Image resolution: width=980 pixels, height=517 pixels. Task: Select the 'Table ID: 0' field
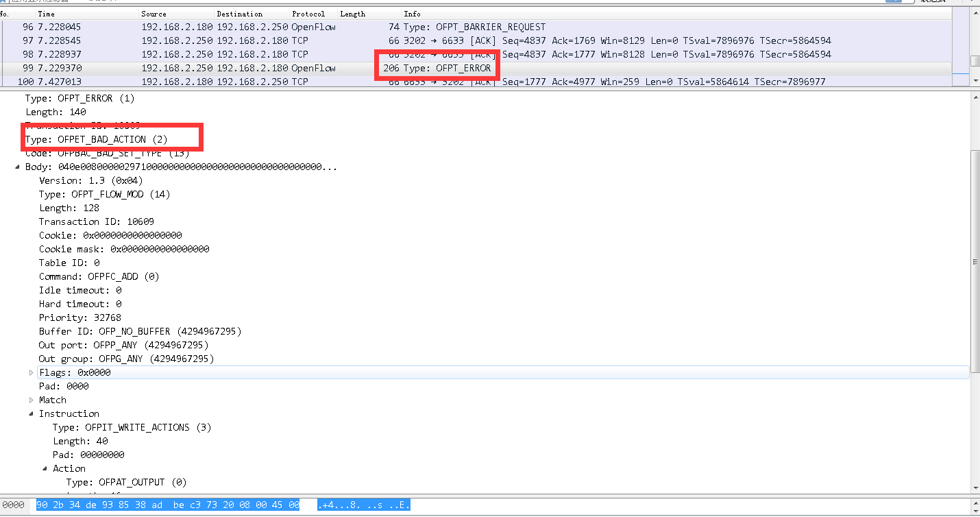(69, 263)
